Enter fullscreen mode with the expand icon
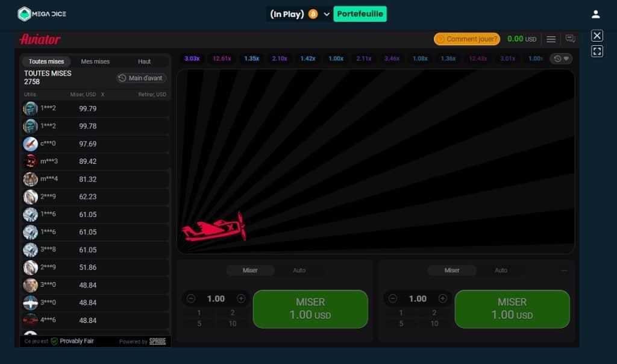Image resolution: width=617 pixels, height=364 pixels. click(597, 51)
